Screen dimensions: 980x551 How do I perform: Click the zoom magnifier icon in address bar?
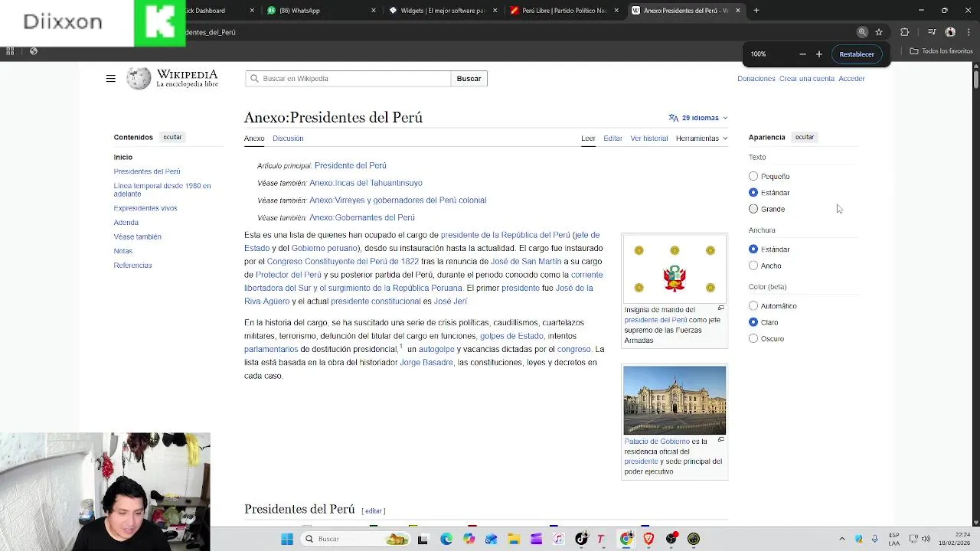(862, 32)
